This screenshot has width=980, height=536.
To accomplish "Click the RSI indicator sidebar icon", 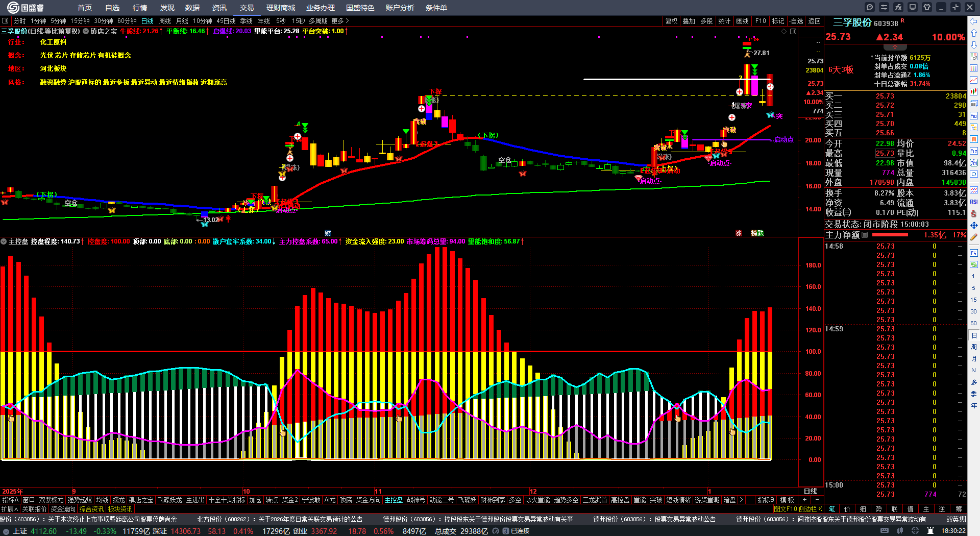I will (x=974, y=202).
